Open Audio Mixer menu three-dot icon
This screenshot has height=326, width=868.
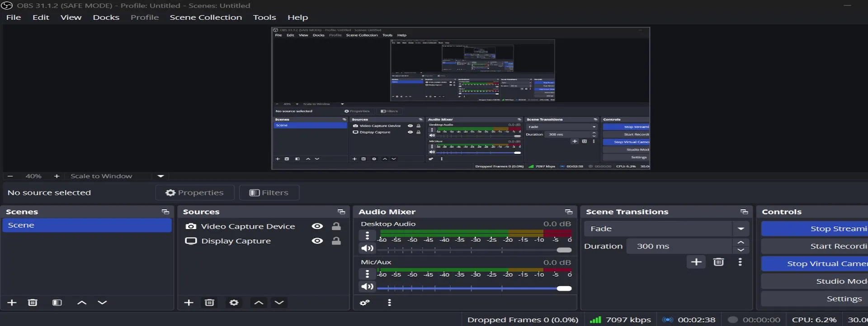click(x=389, y=302)
